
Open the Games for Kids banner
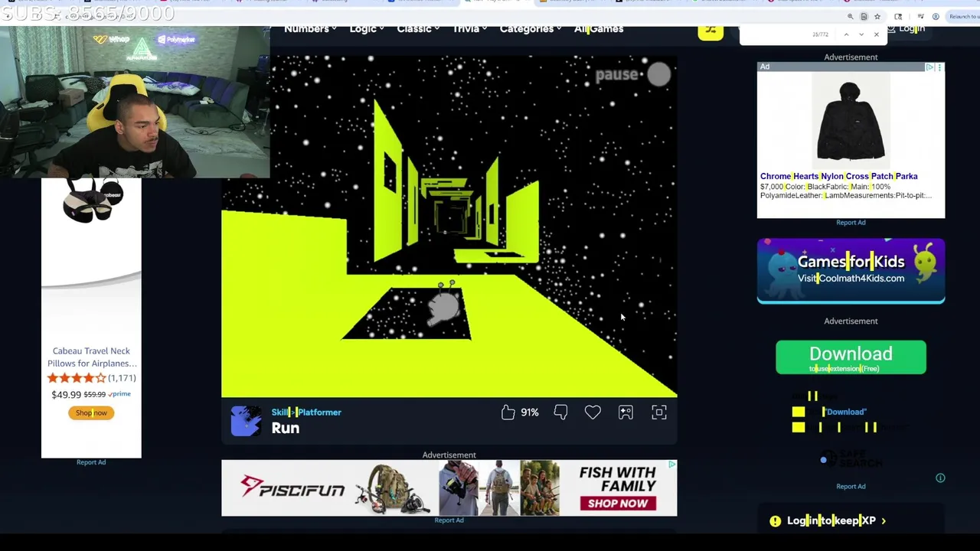pos(851,271)
